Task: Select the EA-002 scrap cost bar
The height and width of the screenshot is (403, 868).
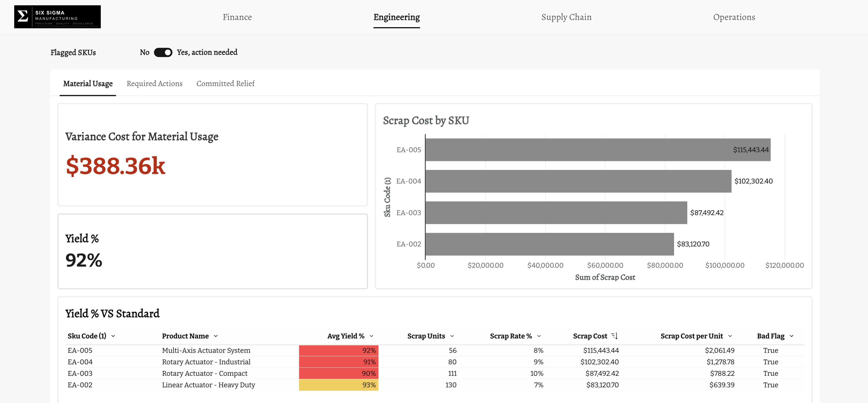Action: (x=550, y=244)
